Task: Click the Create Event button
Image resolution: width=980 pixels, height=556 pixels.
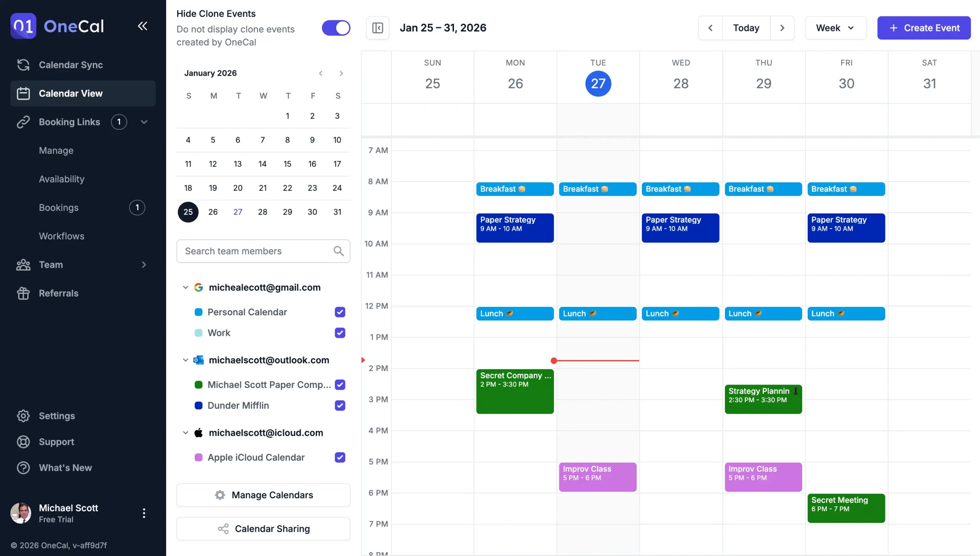Action: pyautogui.click(x=924, y=28)
